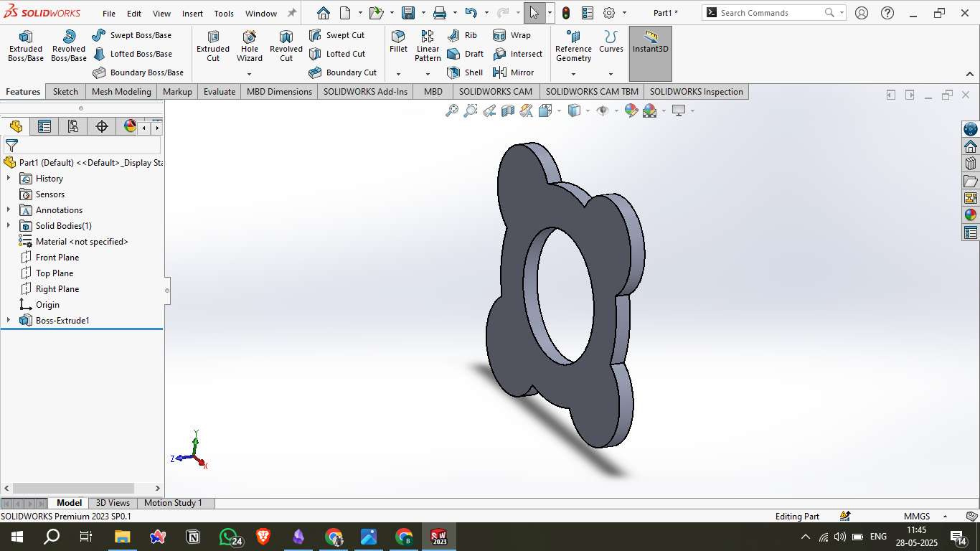Open the PropertyManager tab icon
The width and height of the screenshot is (980, 551).
44,127
